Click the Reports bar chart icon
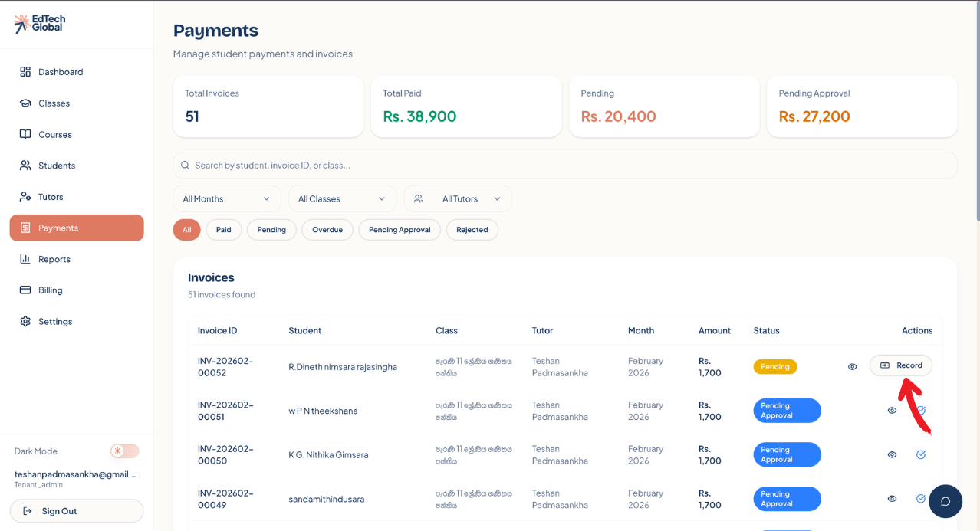The width and height of the screenshot is (980, 531). click(x=25, y=259)
